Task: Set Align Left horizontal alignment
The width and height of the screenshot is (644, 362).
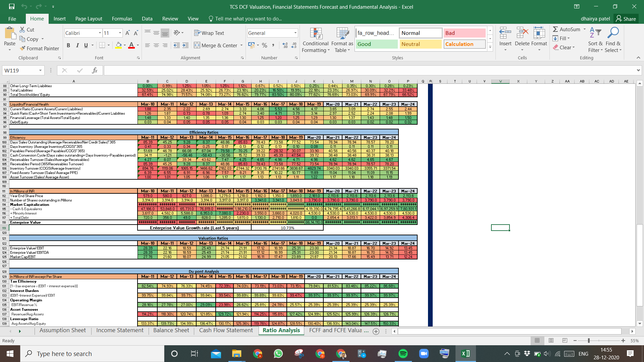Action: [x=147, y=45]
